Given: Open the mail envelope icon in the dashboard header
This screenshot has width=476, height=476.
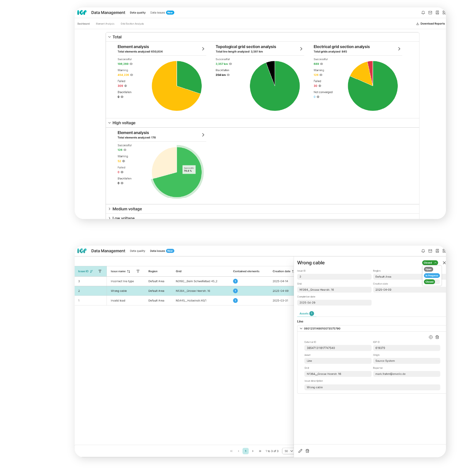Looking at the screenshot, I should click(x=430, y=12).
